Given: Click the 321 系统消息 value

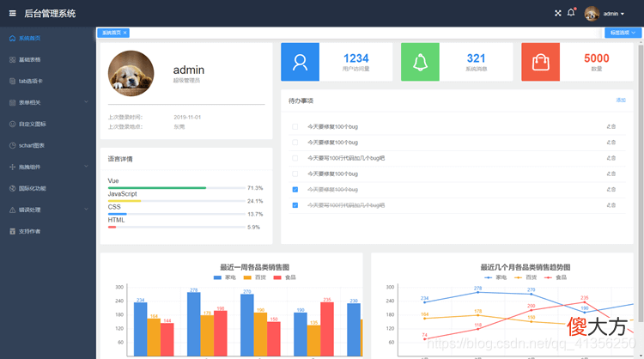Looking at the screenshot, I should 476,58.
